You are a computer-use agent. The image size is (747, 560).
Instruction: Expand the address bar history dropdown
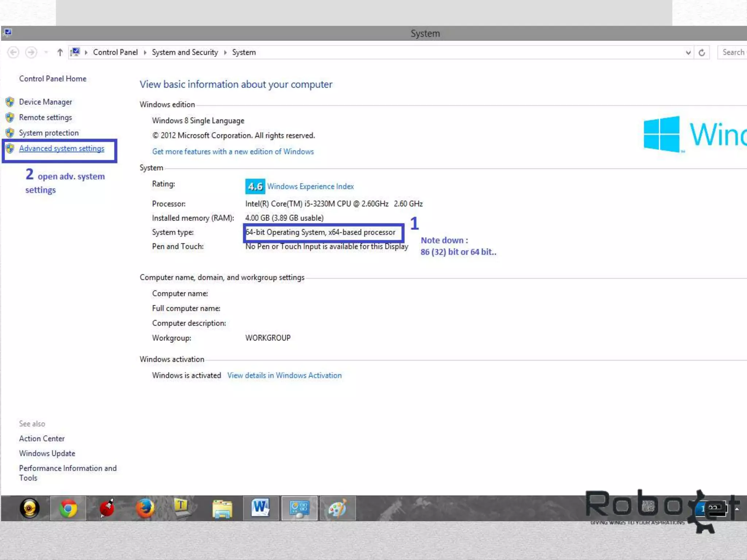(688, 52)
